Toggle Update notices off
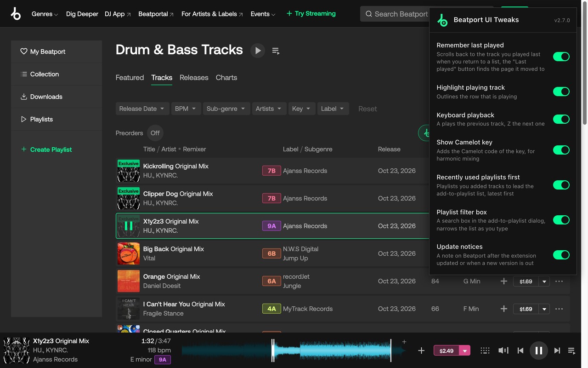 click(561, 255)
